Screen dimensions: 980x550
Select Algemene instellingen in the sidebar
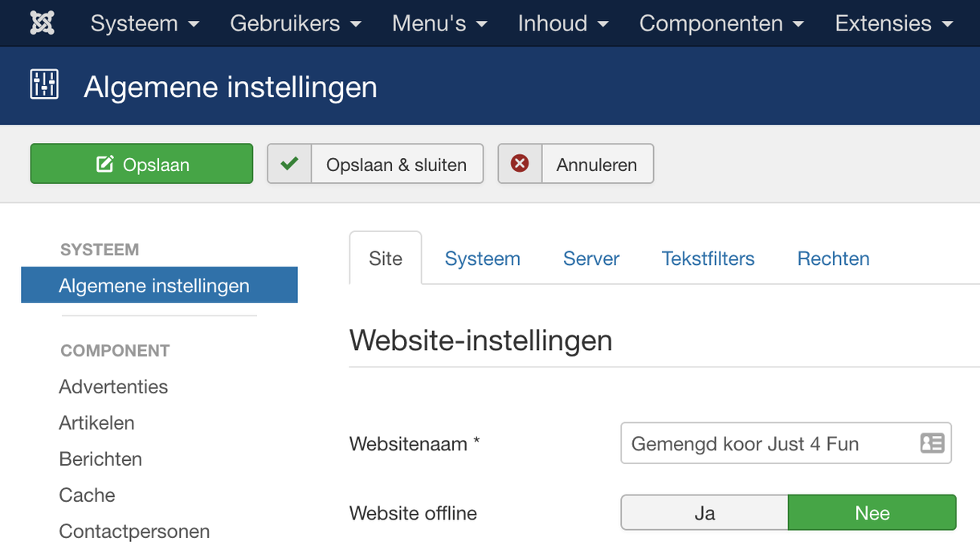[x=159, y=285]
